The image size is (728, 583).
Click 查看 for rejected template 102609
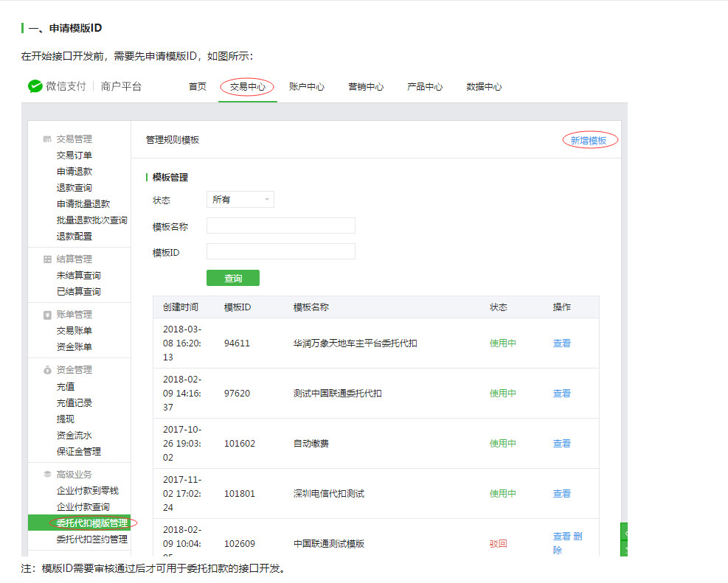coord(562,536)
